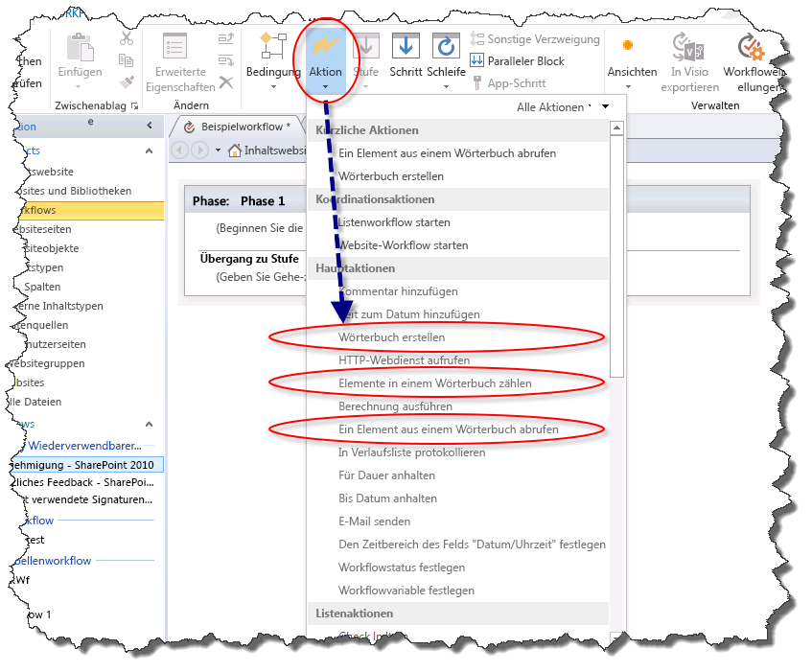
Task: Click the breadcrumb back arrow
Action: 179,151
